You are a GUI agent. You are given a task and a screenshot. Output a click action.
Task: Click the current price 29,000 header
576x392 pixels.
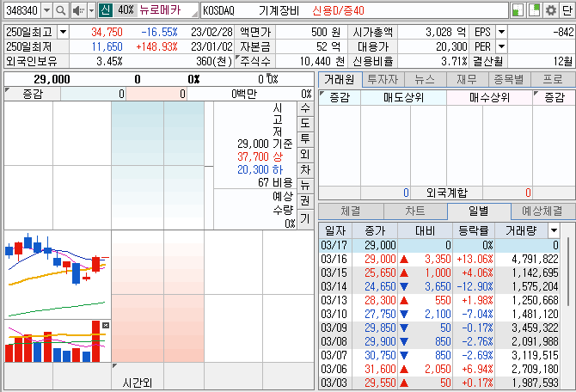click(x=52, y=79)
